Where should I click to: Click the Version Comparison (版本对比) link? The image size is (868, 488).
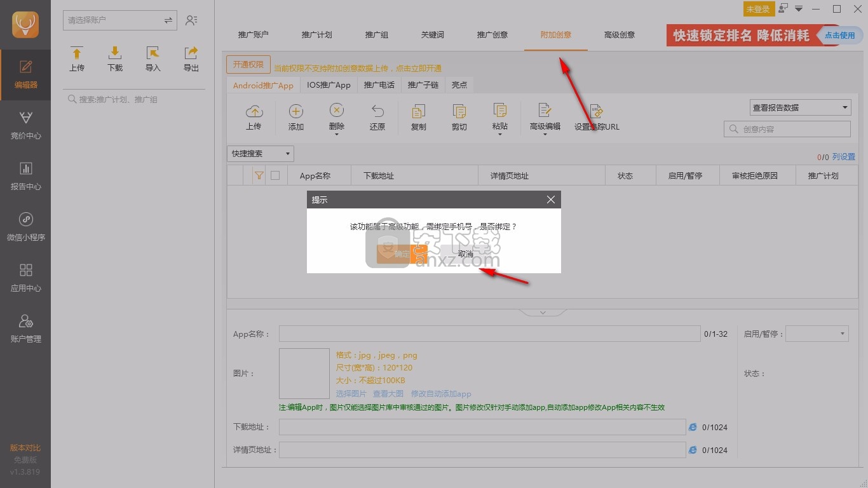point(25,448)
